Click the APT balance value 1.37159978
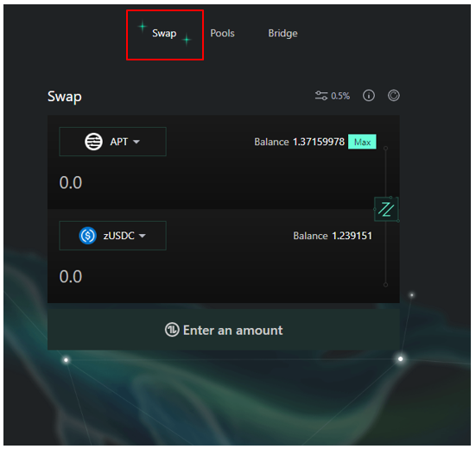This screenshot has width=476, height=449. point(319,142)
